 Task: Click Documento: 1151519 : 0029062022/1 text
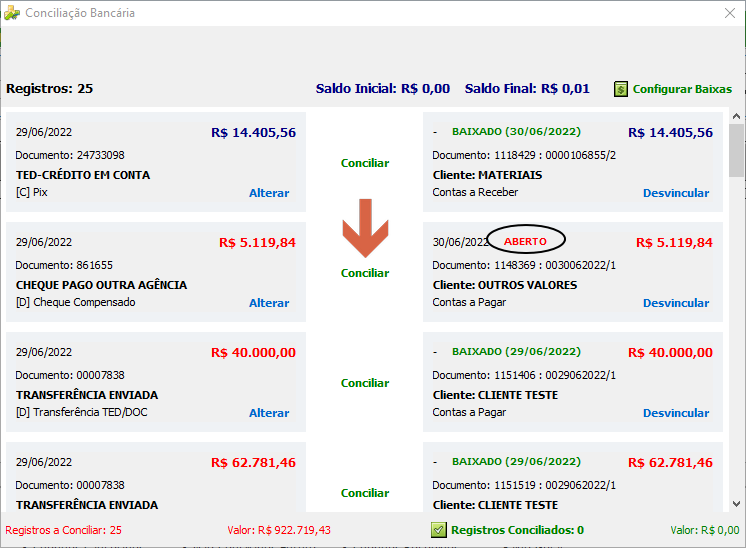(x=524, y=485)
